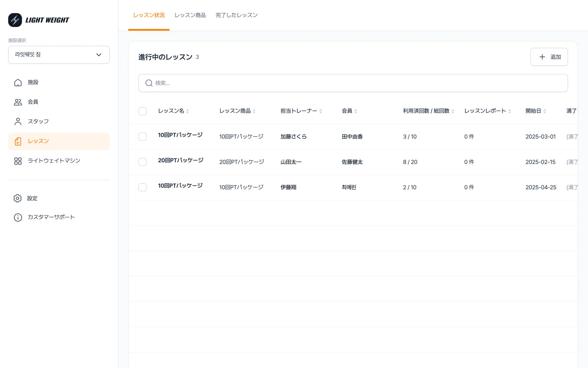Click the 追加 add button
This screenshot has width=588, height=368.
[549, 57]
